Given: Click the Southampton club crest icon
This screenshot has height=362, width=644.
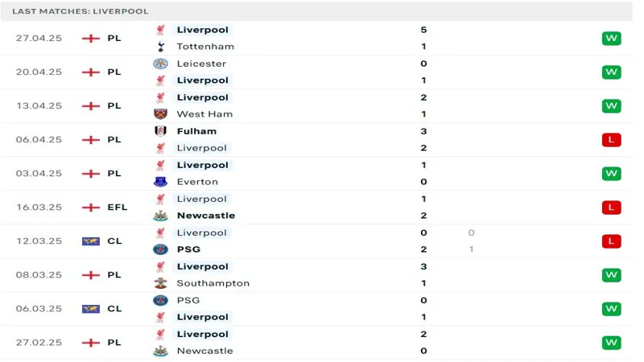Looking at the screenshot, I should pyautogui.click(x=160, y=283).
